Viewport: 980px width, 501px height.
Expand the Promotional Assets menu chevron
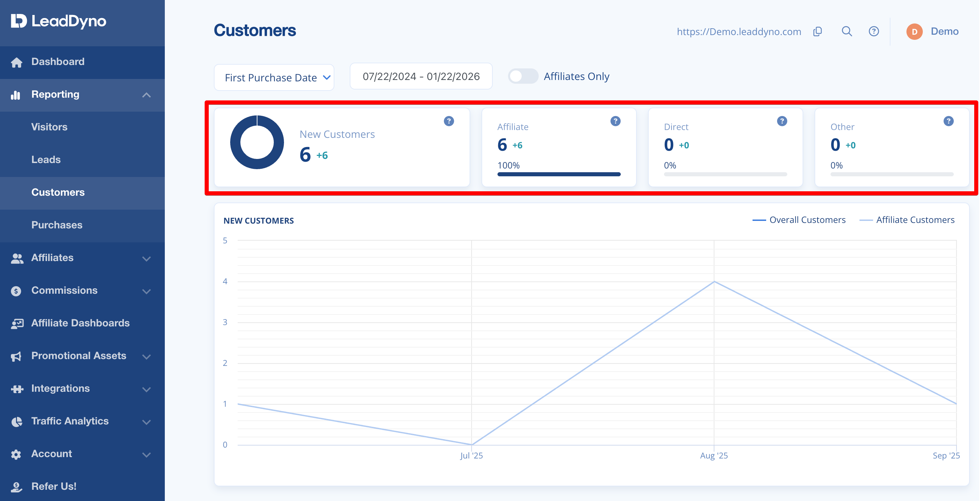(x=146, y=357)
